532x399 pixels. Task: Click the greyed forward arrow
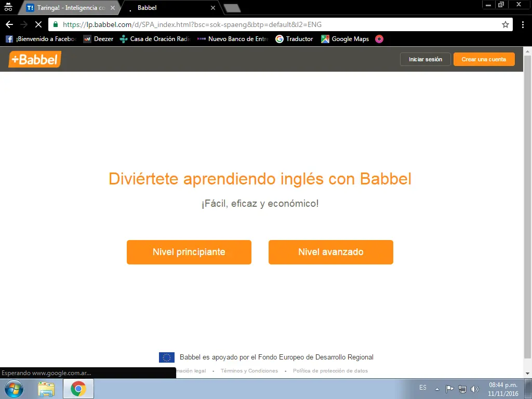click(x=24, y=24)
